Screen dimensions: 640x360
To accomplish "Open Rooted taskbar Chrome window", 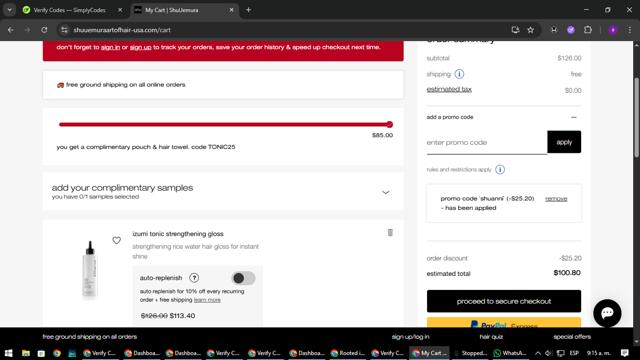I will coord(347,353).
